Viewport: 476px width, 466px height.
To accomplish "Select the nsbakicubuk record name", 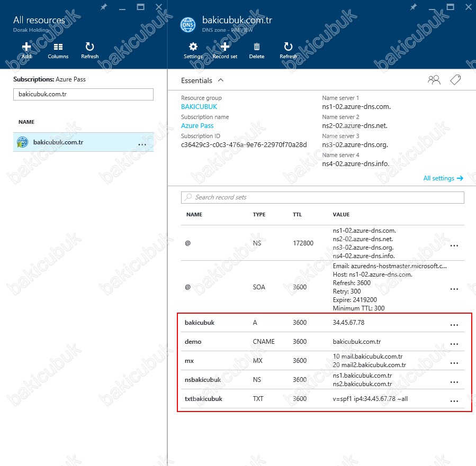I will (x=203, y=380).
